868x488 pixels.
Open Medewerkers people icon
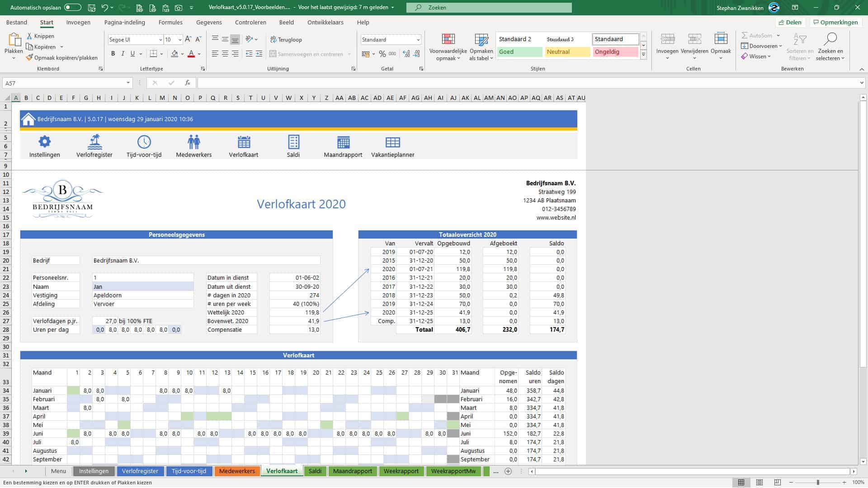[193, 142]
